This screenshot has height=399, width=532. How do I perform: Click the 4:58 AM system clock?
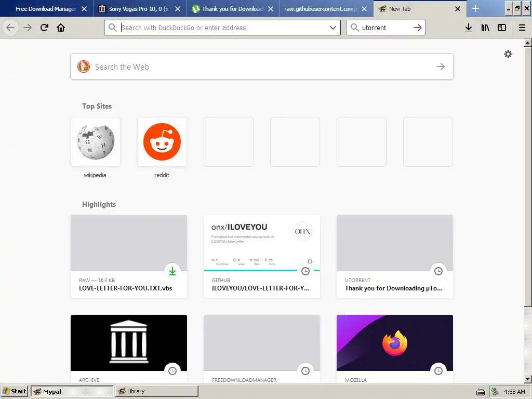point(514,392)
